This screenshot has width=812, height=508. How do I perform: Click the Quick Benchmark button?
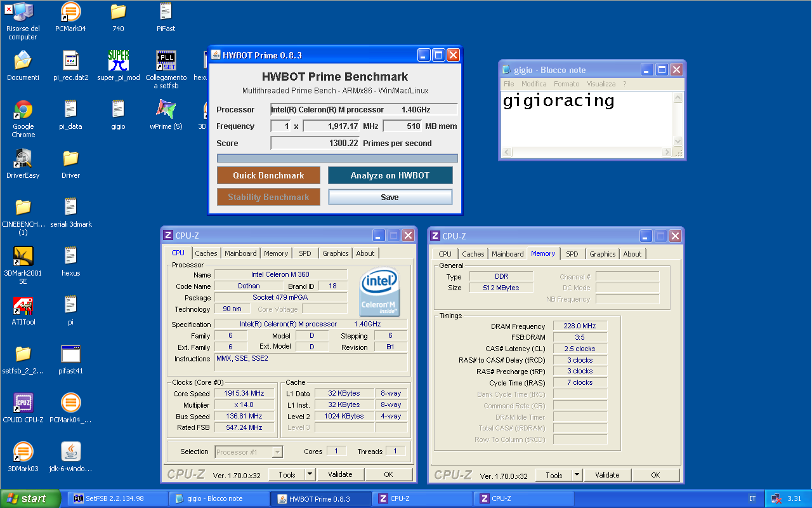click(x=268, y=175)
